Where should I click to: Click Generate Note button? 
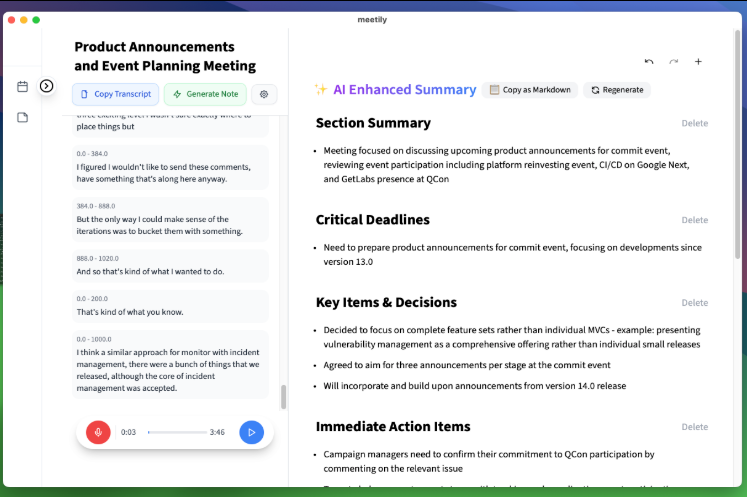[x=205, y=94]
